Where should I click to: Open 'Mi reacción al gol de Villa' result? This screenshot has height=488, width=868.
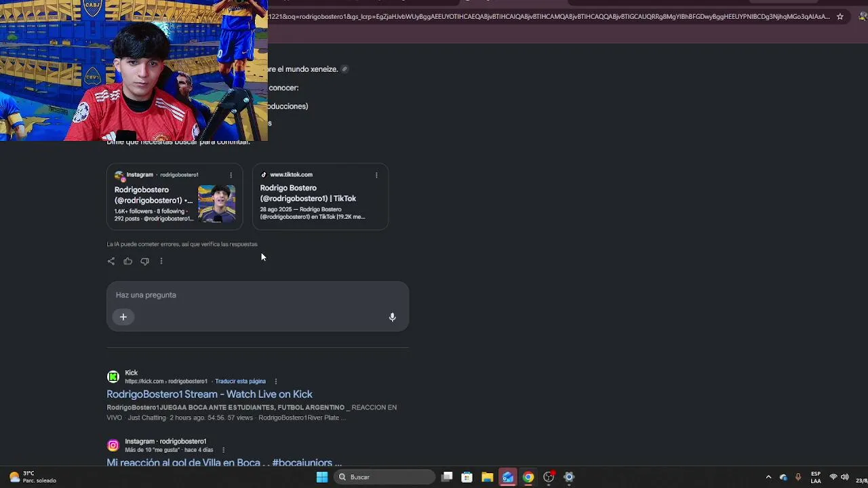point(224,462)
